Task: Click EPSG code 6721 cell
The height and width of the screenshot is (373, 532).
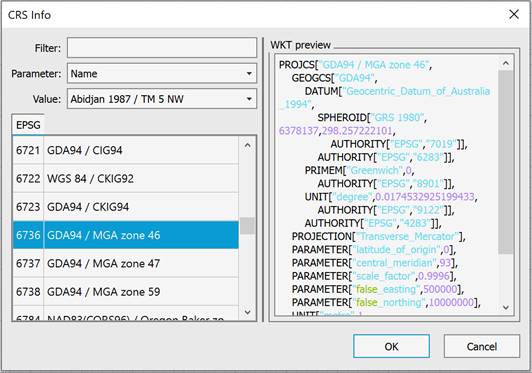Action: click(28, 150)
